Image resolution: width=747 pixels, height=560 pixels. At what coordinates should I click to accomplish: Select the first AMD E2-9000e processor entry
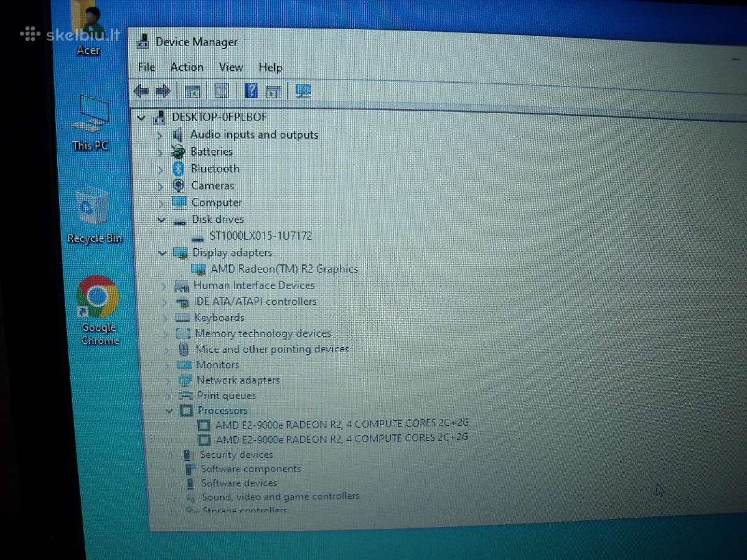[x=342, y=424]
